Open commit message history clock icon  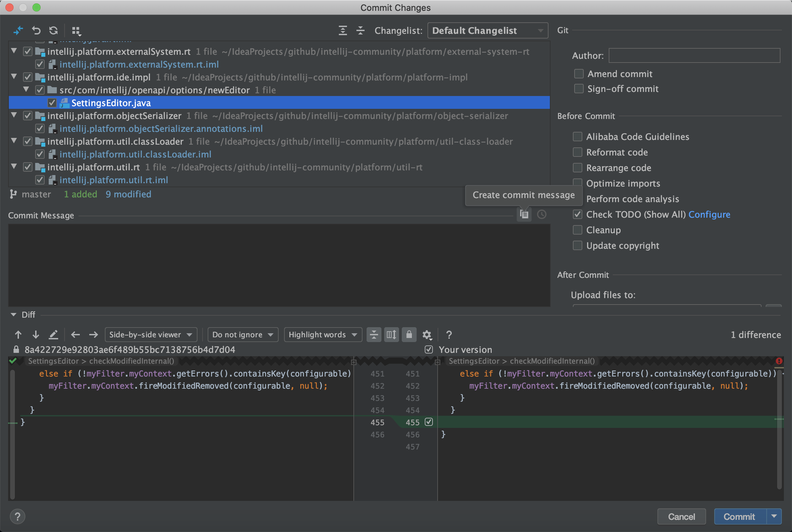coord(542,214)
